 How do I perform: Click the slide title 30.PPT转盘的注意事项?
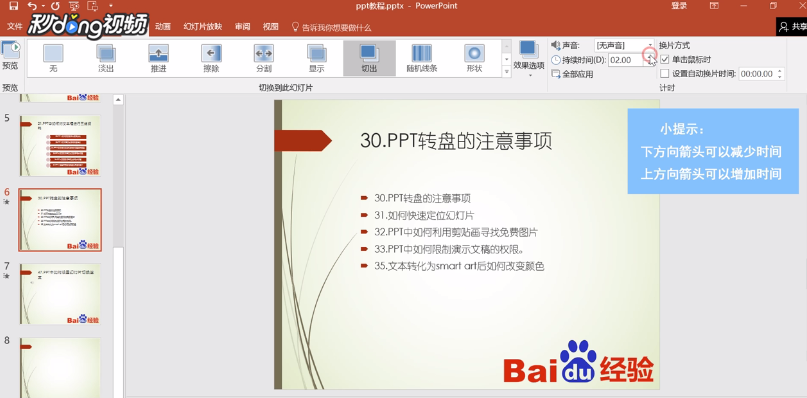pos(455,141)
